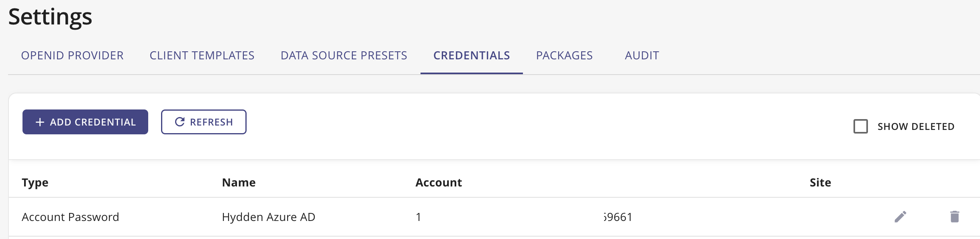Click the plus icon in Add Credential
This screenshot has width=980, height=239.
coord(39,122)
